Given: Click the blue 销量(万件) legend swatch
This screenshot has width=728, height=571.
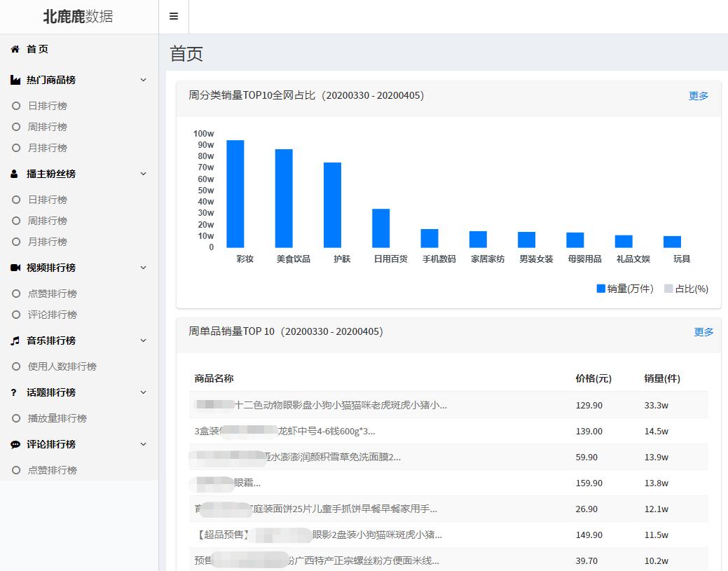Looking at the screenshot, I should point(600,288).
